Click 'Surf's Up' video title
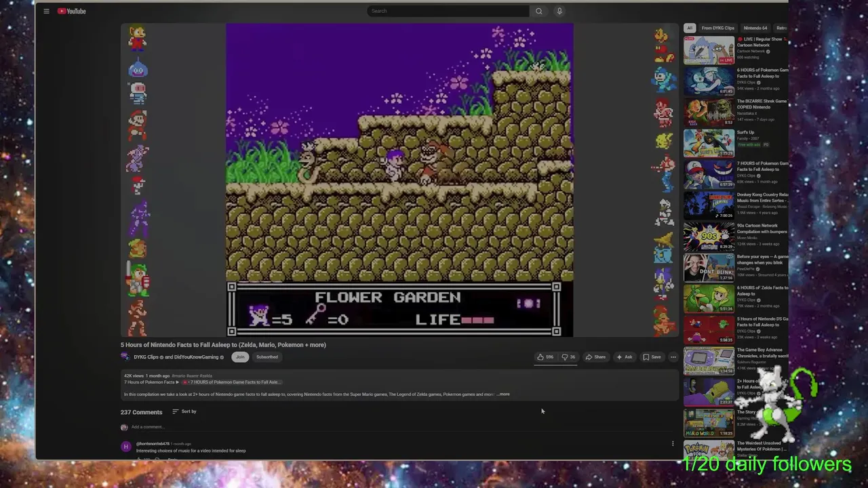Image resolution: width=868 pixels, height=488 pixels. click(745, 132)
